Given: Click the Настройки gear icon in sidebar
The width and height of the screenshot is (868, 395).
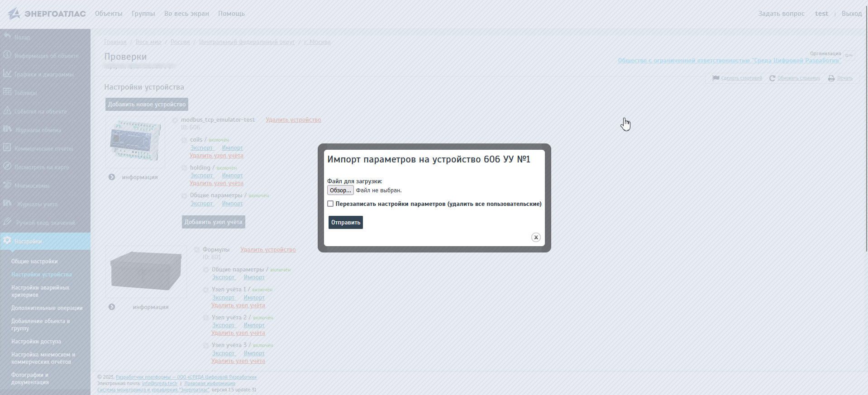Looking at the screenshot, I should (7, 241).
